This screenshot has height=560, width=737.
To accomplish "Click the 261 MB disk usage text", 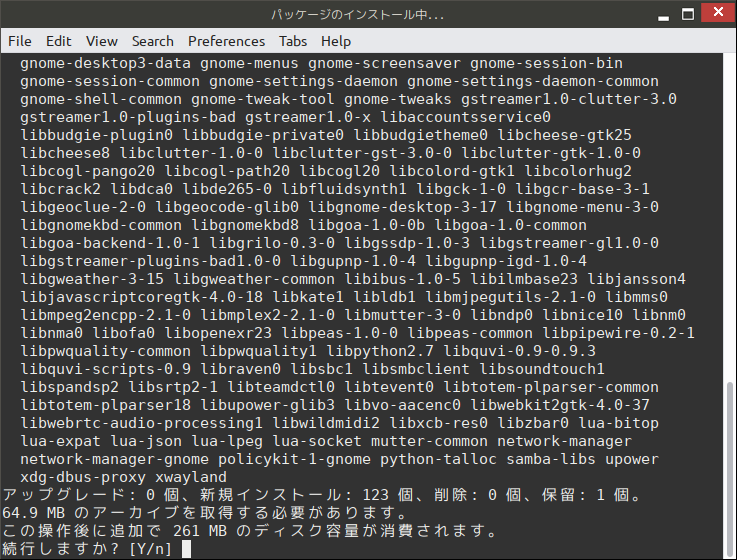I will tap(200, 531).
